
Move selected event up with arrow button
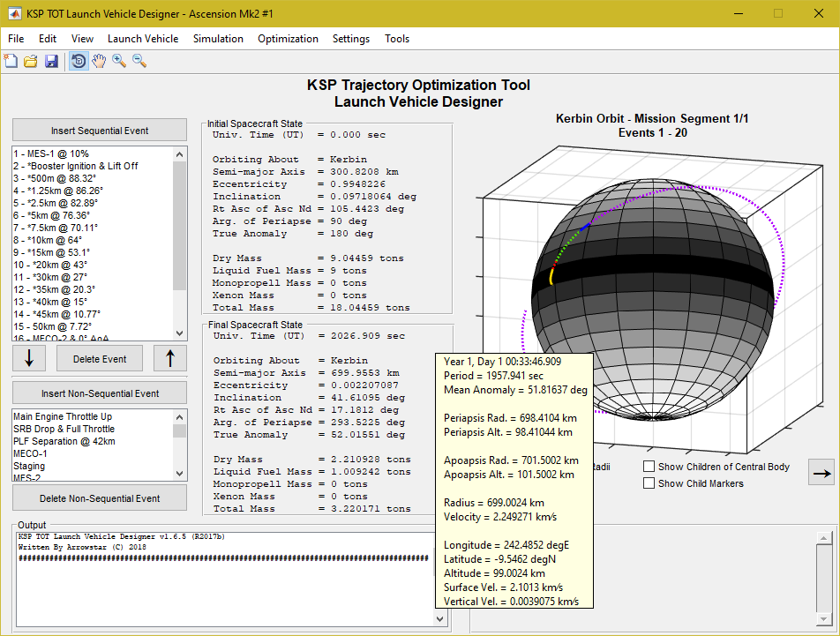(x=169, y=358)
